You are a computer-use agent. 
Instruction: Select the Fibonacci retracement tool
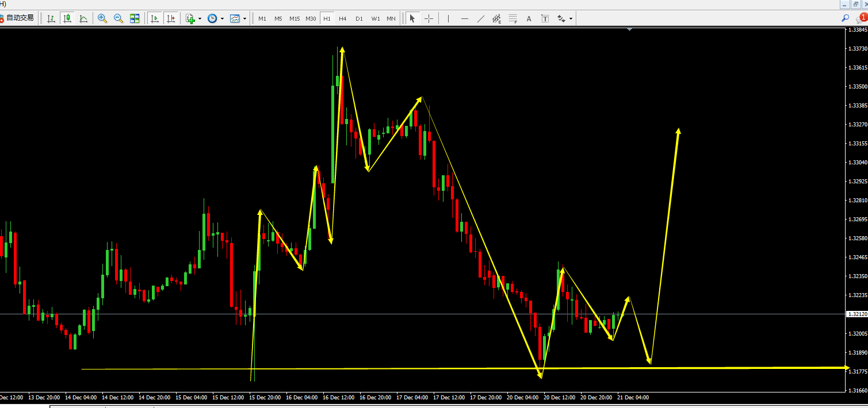513,18
